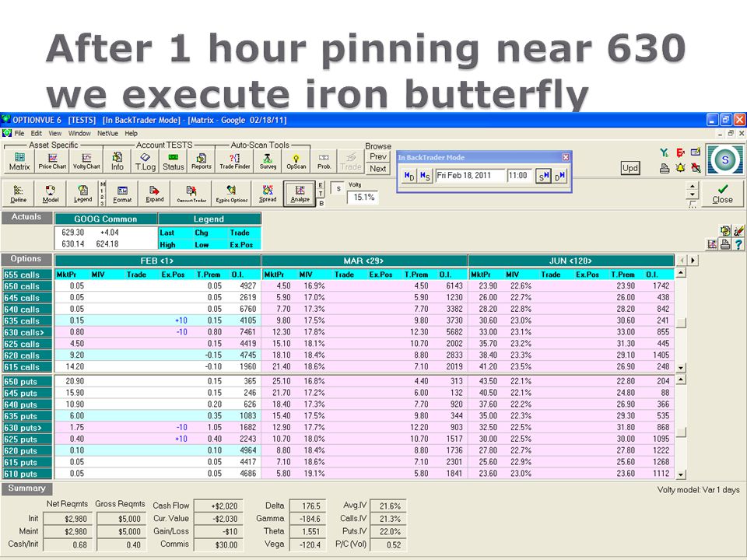The width and height of the screenshot is (747, 560).
Task: Click the Expire Options button
Action: click(232, 194)
